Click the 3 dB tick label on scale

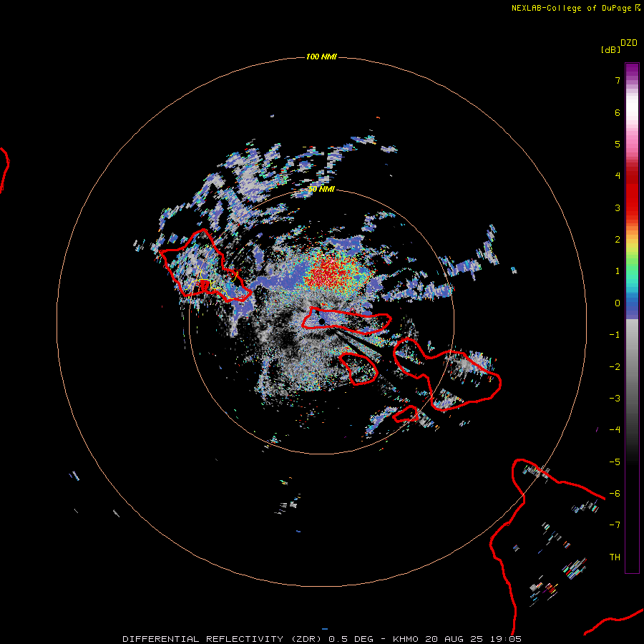[618, 208]
